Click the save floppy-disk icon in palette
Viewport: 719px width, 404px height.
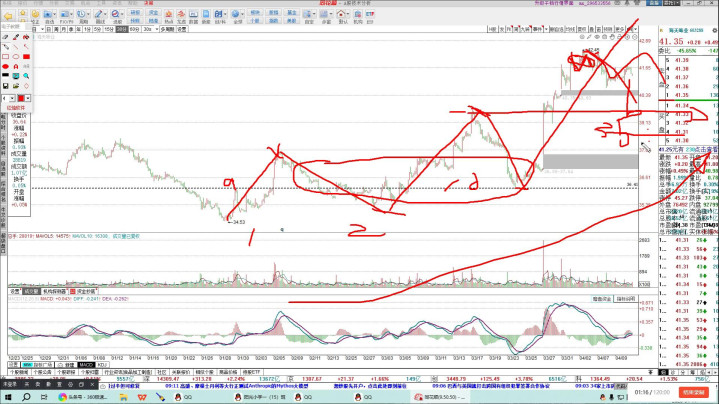[6, 86]
